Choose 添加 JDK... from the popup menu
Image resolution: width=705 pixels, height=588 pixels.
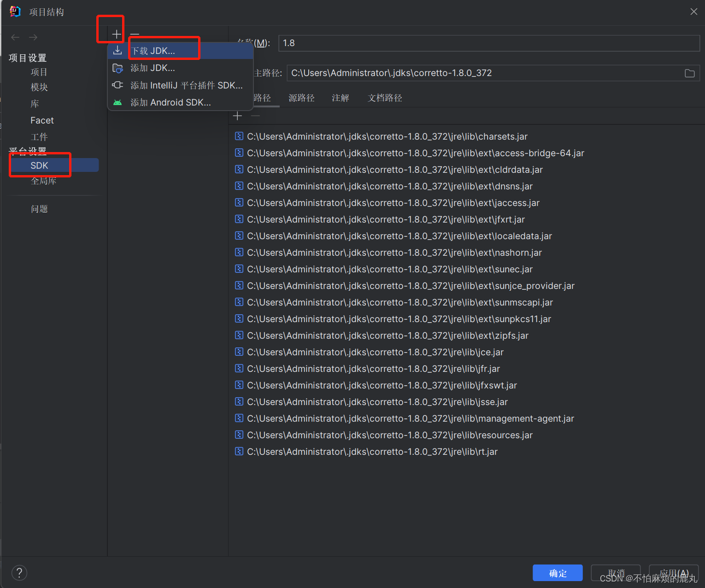(x=180, y=68)
